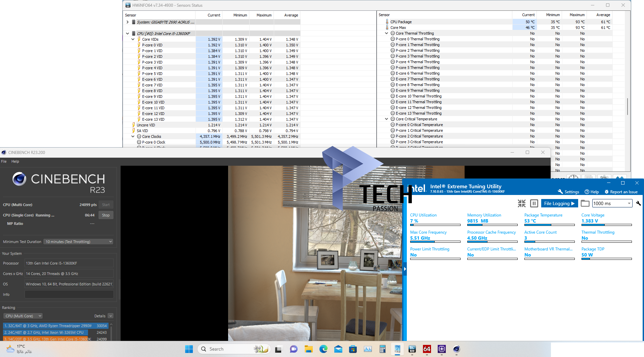Click the black wrench icon beside 1000 ms
644x357 pixels.
point(638,203)
